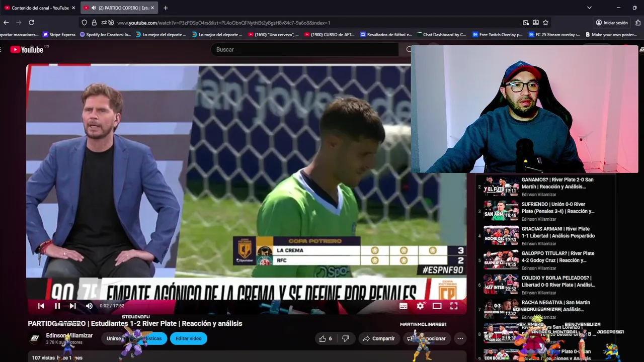The image size is (644, 362).
Task: Select the PARTIDO COPERO browser tab
Action: click(119, 8)
